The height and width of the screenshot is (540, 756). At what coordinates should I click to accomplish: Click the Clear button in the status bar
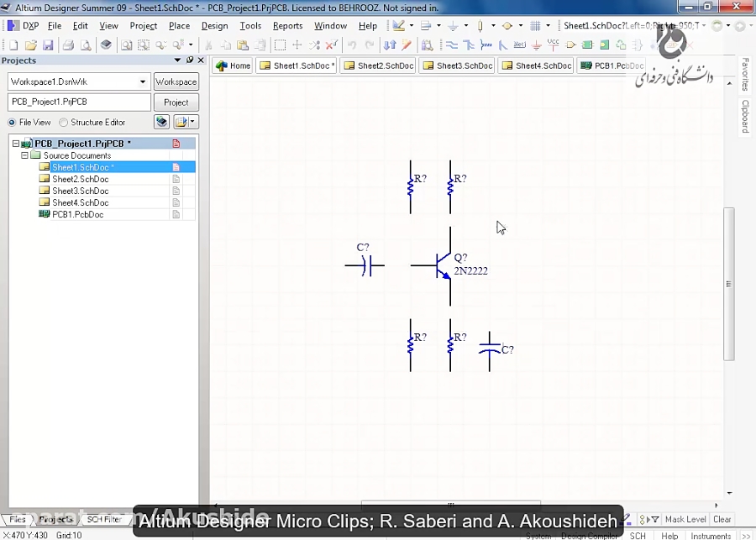(x=722, y=520)
